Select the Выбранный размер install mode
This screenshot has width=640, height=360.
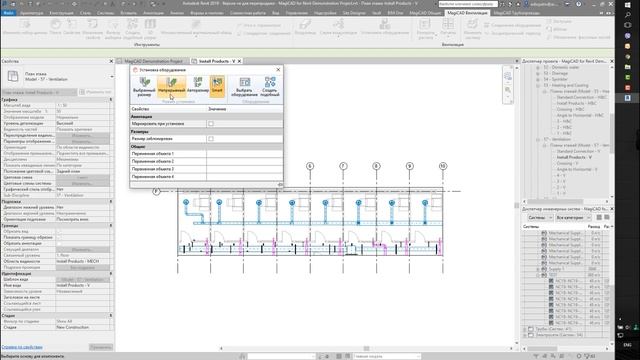pos(144,87)
